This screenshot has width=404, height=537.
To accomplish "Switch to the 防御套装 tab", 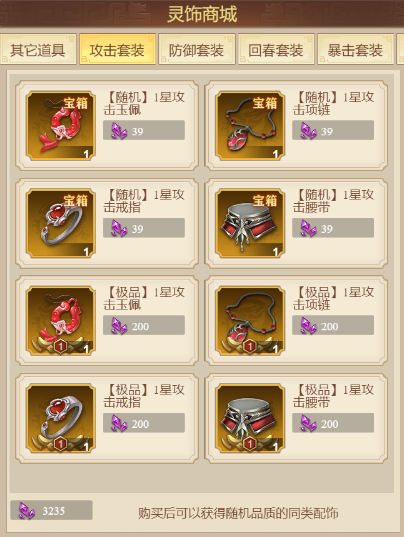I will [197, 49].
